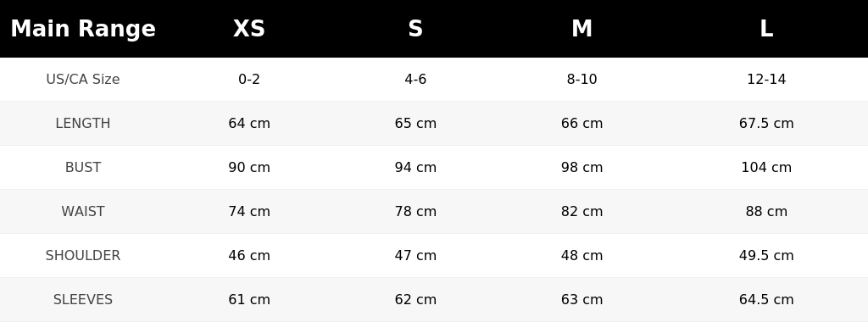Click the 82 cm waist value
Screen dimensions: 868x322
click(581, 211)
